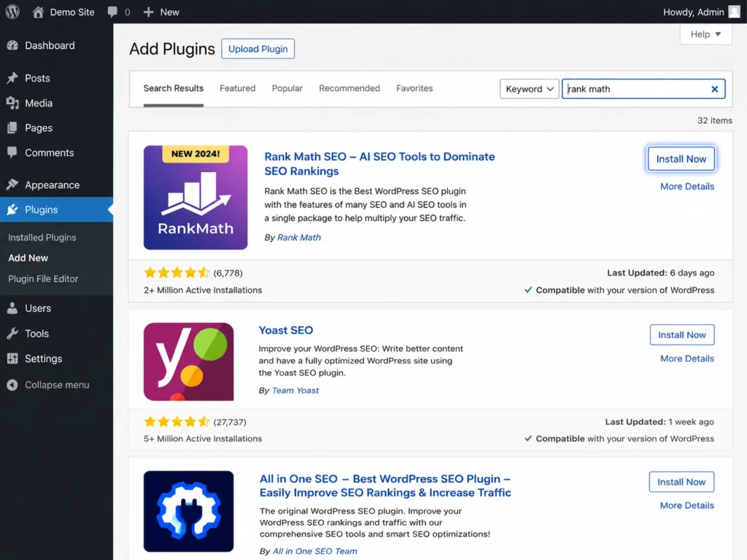Click the Settings menu label
Viewport: 747px width, 560px height.
click(43, 359)
